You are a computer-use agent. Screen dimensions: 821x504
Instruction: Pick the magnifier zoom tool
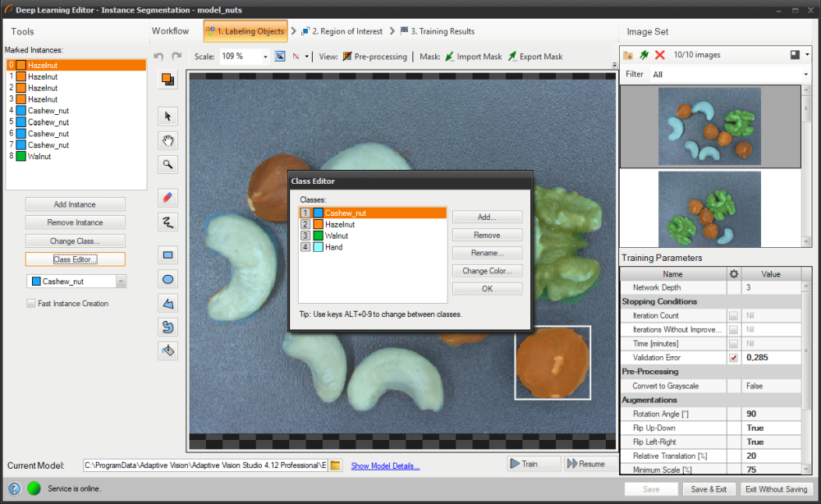167,164
